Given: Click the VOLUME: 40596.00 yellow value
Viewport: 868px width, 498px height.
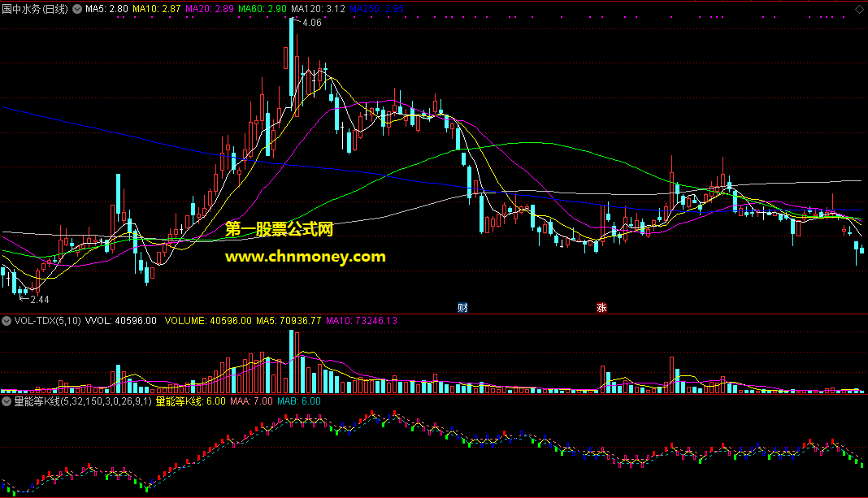Looking at the screenshot, I should (x=208, y=321).
